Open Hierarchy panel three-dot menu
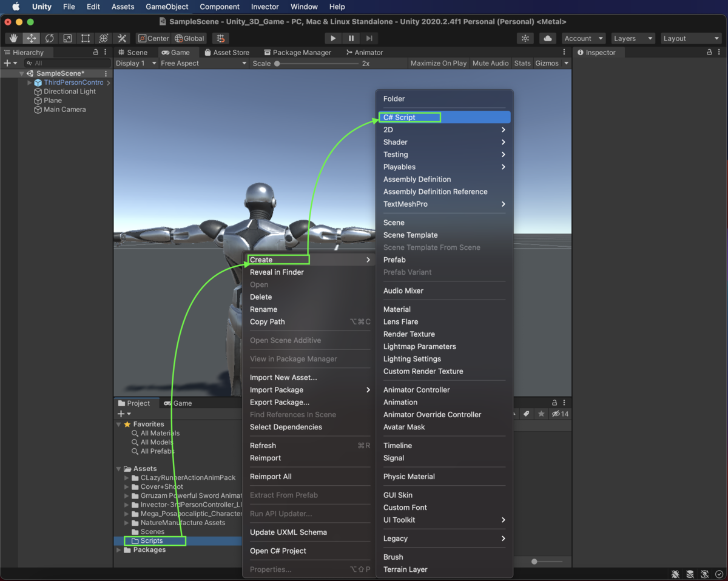 point(106,53)
